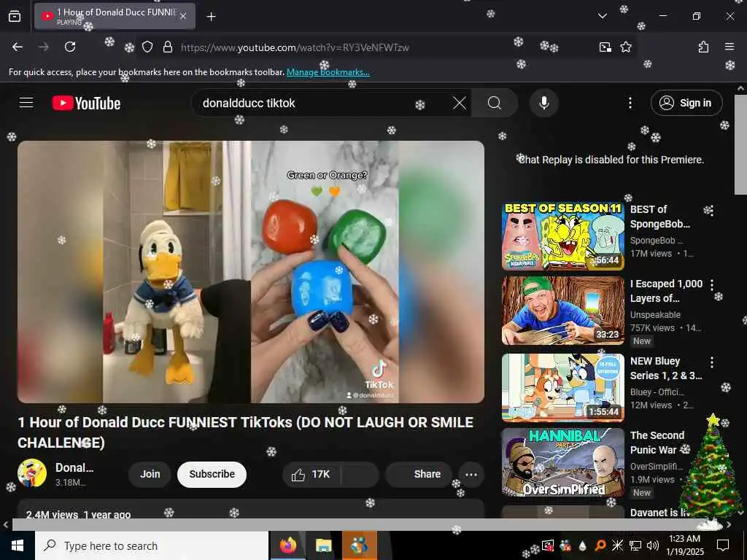Screen dimensions: 747x560
Task: Open the Bluey 1:55:44 video thumbnail
Action: pos(562,388)
